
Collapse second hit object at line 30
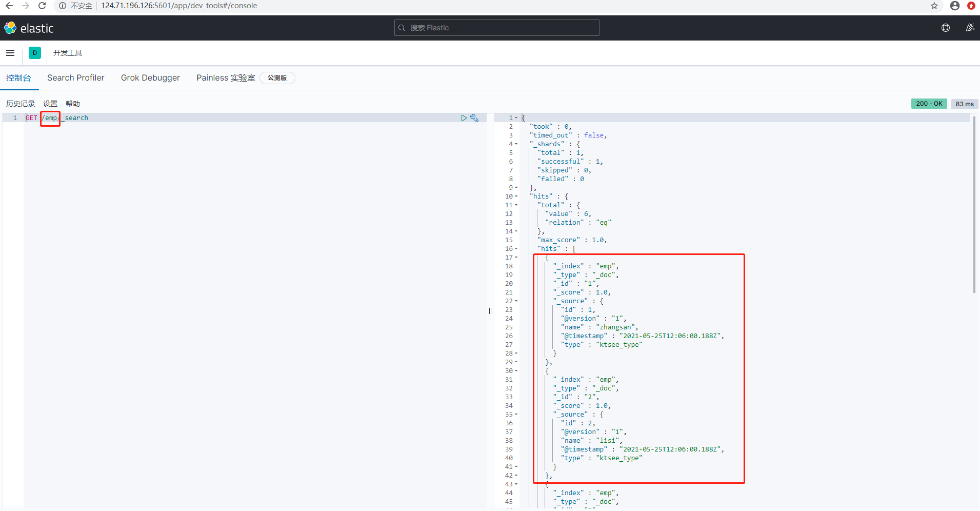[x=516, y=371]
